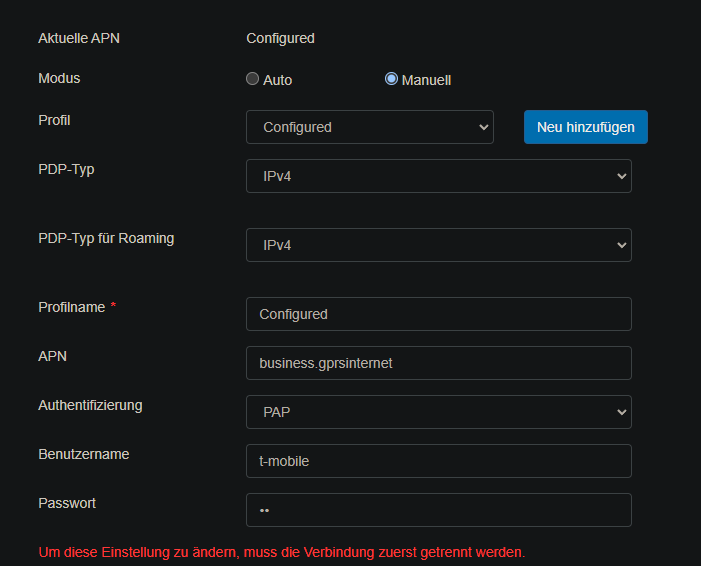Viewport: 701px width, 566px height.
Task: Click the Neu hinzufügen button
Action: [x=586, y=127]
